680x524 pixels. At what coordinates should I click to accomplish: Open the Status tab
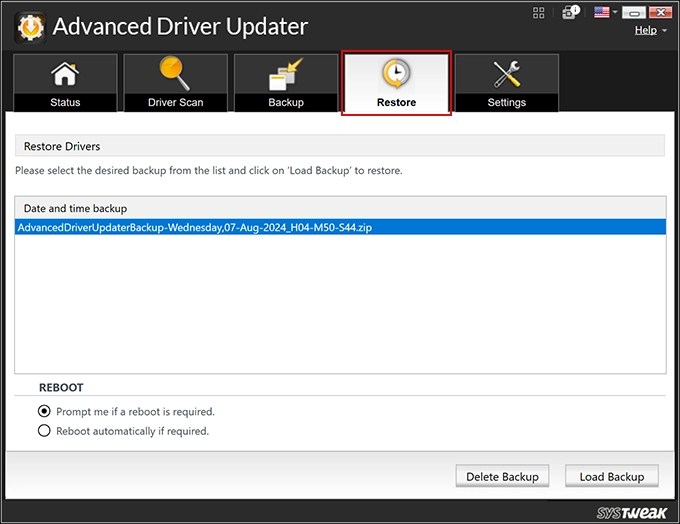[x=65, y=83]
